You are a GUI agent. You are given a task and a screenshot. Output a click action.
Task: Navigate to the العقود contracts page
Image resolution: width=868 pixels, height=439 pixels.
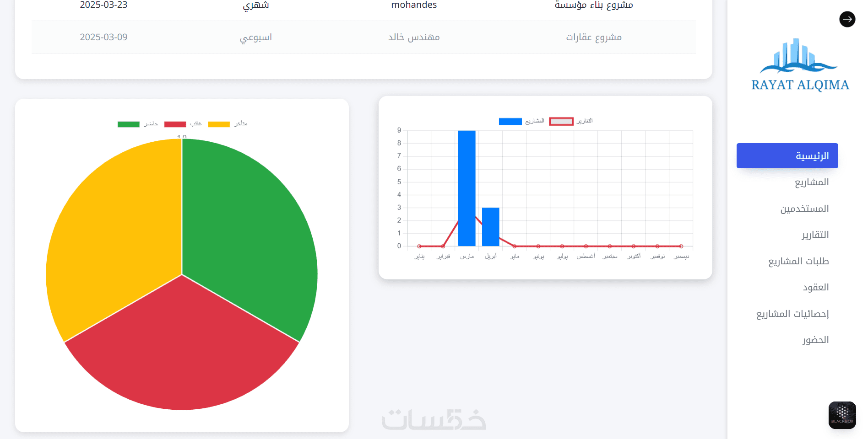click(815, 287)
